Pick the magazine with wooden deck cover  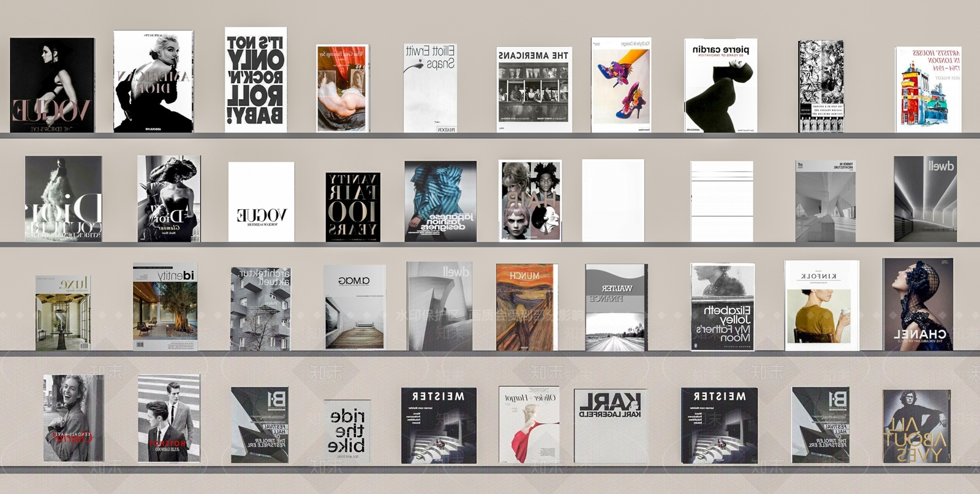coord(355,307)
